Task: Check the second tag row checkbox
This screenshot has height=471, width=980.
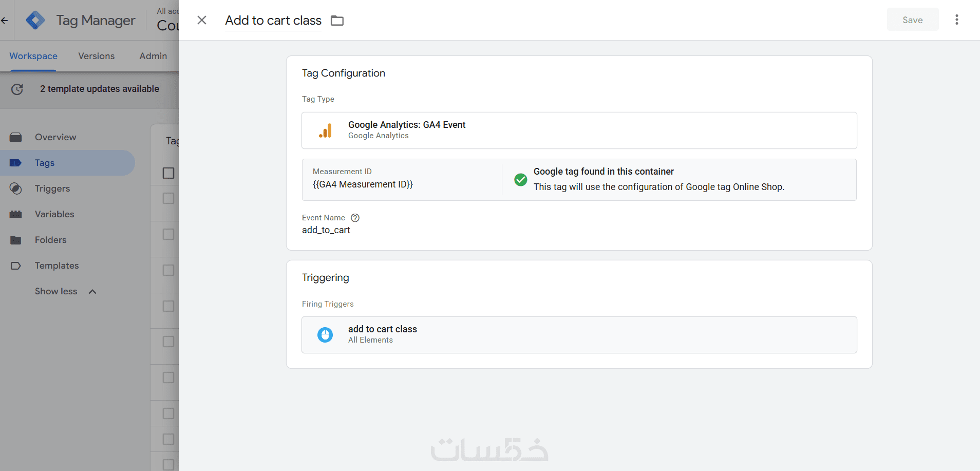Action: pos(168,234)
